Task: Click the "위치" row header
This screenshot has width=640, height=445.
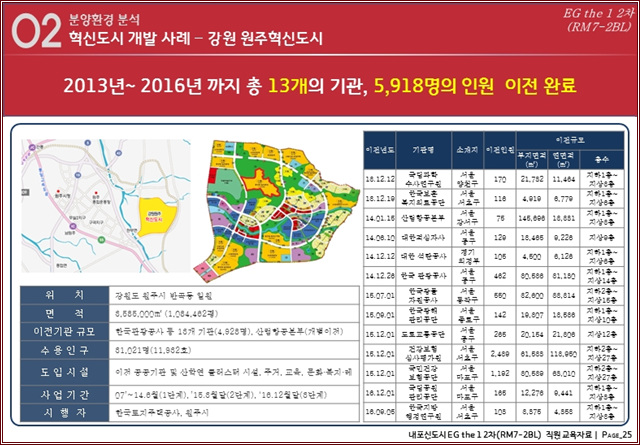Action: [64, 295]
